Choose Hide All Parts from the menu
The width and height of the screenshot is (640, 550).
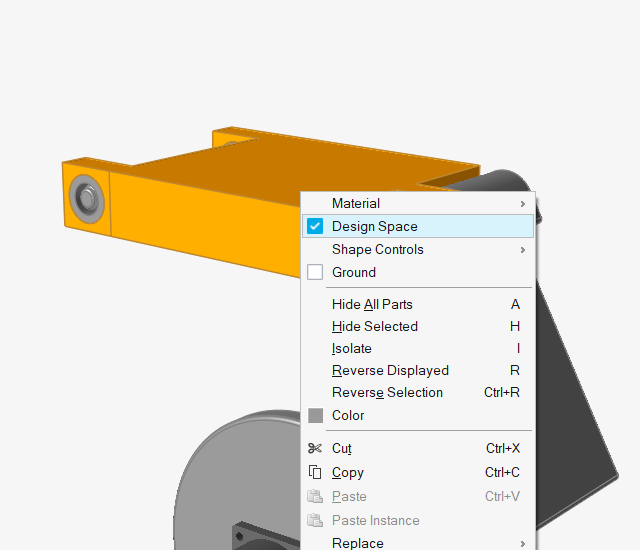coord(372,304)
